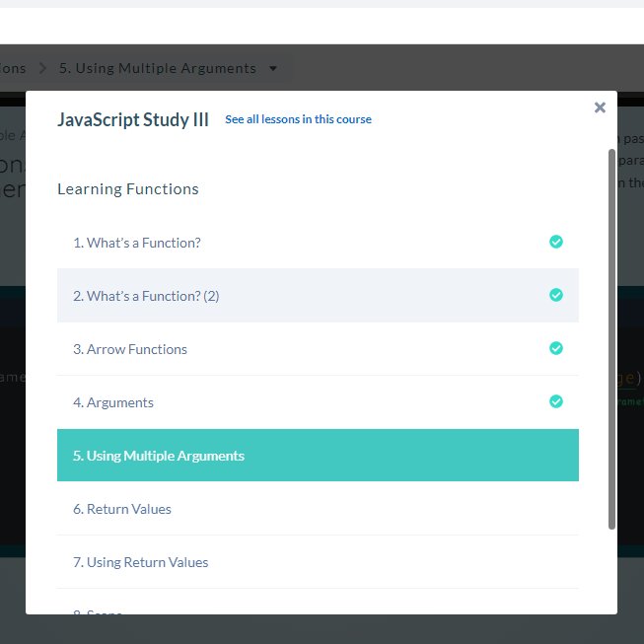The image size is (644, 644).
Task: Open lesson 6. Return Values
Action: (318, 509)
